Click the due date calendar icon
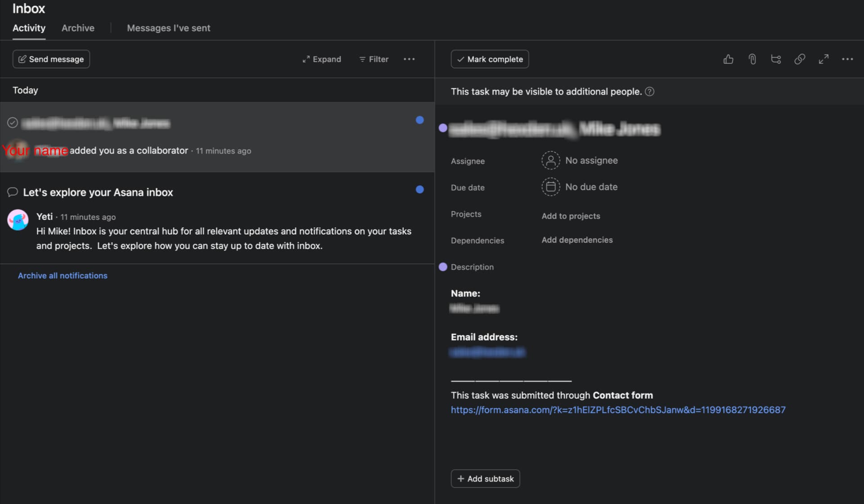The height and width of the screenshot is (504, 864). pos(550,187)
